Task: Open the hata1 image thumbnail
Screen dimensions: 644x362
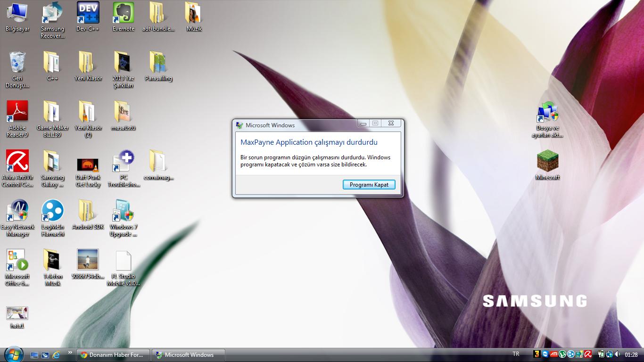Action: tap(17, 313)
